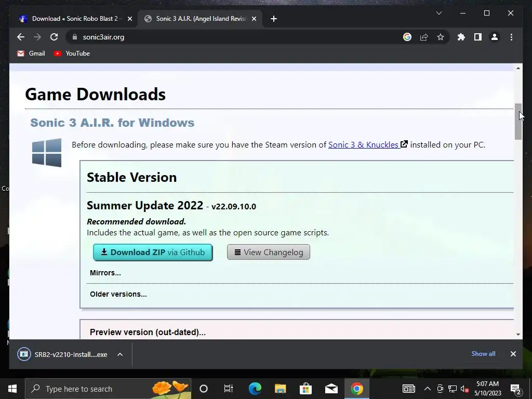This screenshot has width=532, height=399.
Task: Open network status tray icon
Action: pyautogui.click(x=453, y=389)
